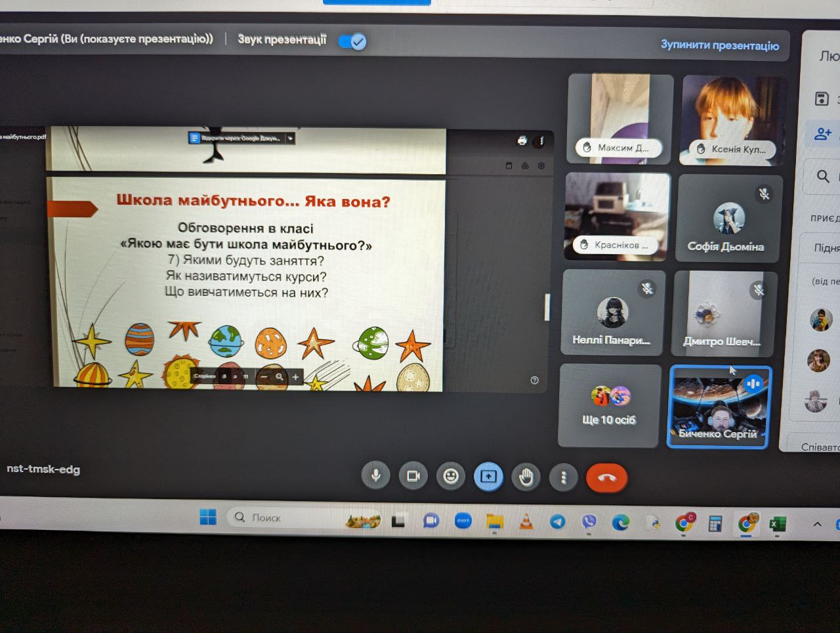Print the PDF using printer icon
840x633 pixels.
tap(522, 141)
